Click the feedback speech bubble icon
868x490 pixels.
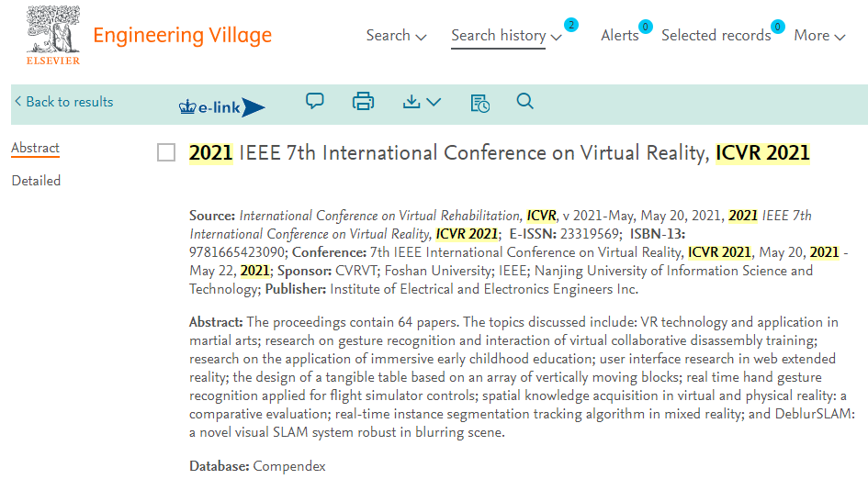(314, 101)
